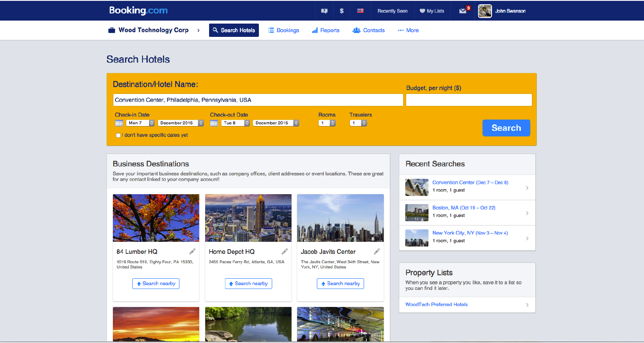Screen dimensions: 644x343
Task: Open the Travelers count dropdown
Action: (358, 123)
